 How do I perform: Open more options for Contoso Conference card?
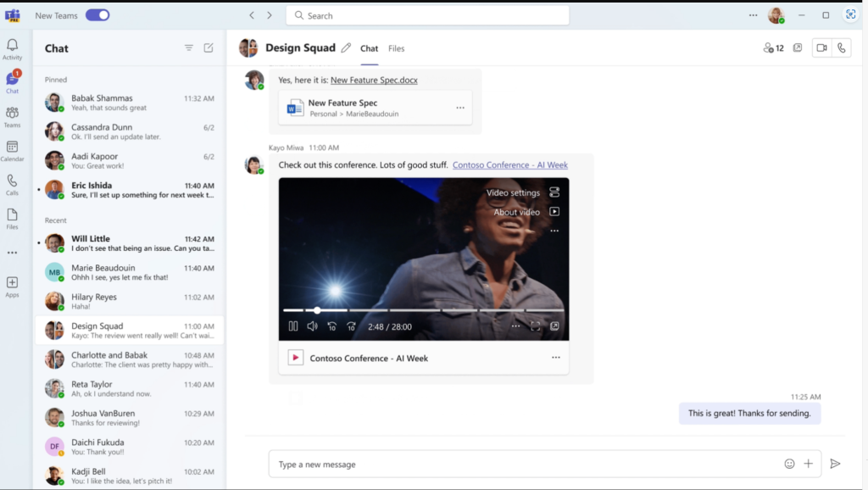point(556,358)
